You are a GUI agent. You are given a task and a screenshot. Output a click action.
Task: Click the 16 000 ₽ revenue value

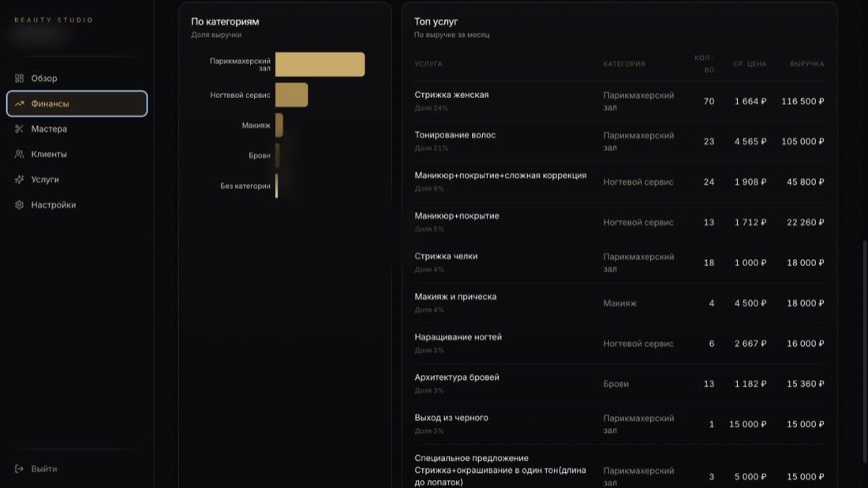click(x=805, y=343)
